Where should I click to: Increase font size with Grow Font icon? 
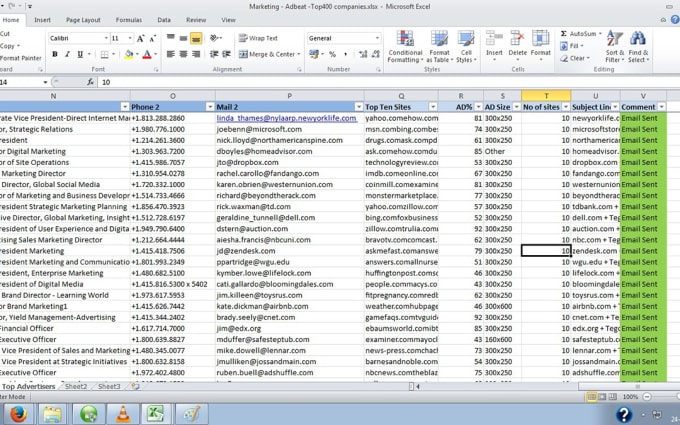pyautogui.click(x=141, y=39)
